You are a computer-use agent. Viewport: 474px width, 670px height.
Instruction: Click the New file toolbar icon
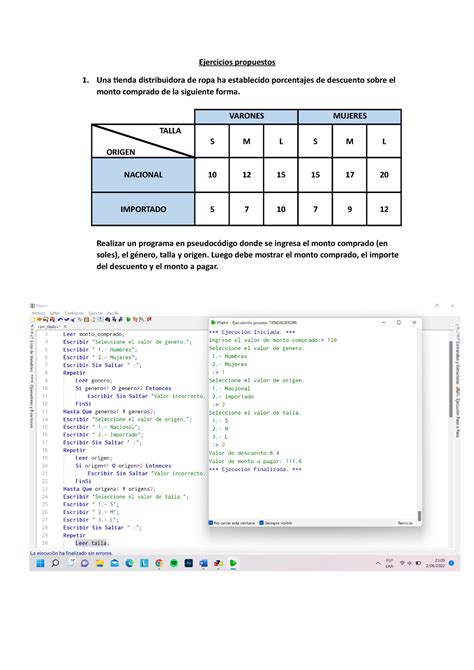tap(33, 320)
